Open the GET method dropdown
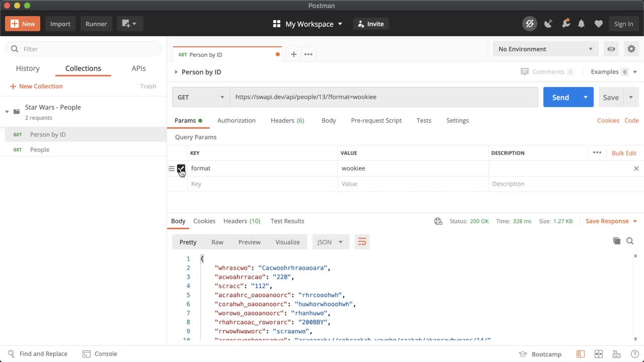Screen dimensions: 644x362 [x=200, y=97]
